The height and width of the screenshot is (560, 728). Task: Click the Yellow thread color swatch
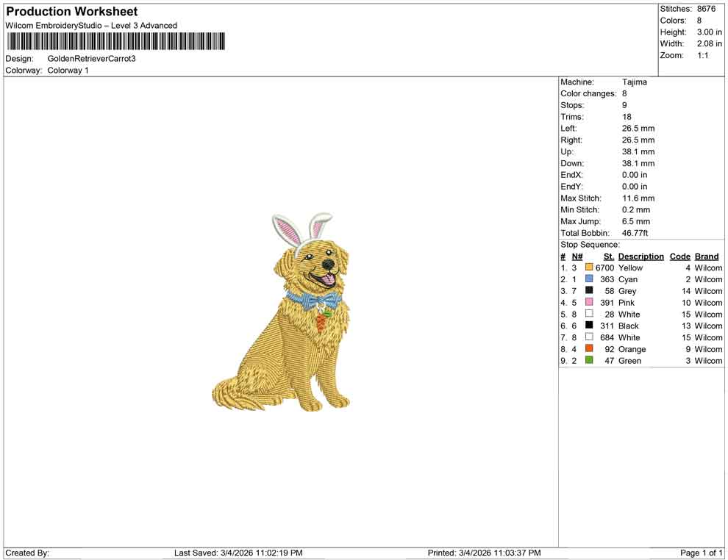click(x=589, y=268)
